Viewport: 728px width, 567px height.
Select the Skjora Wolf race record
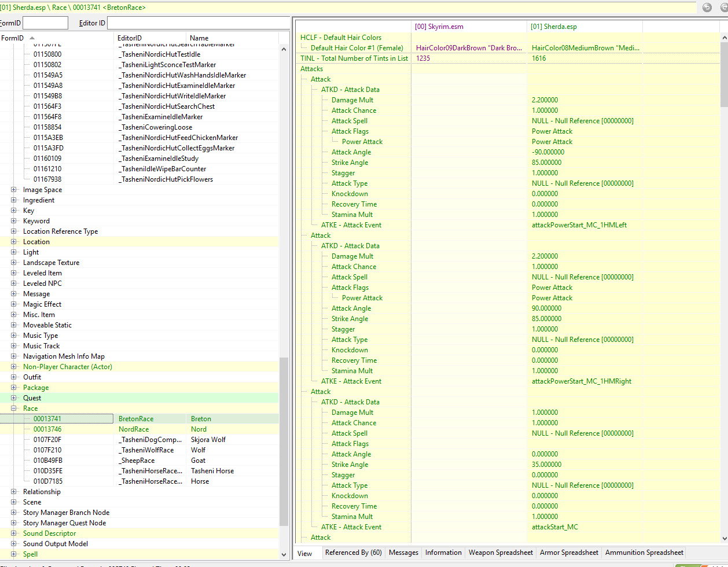208,440
